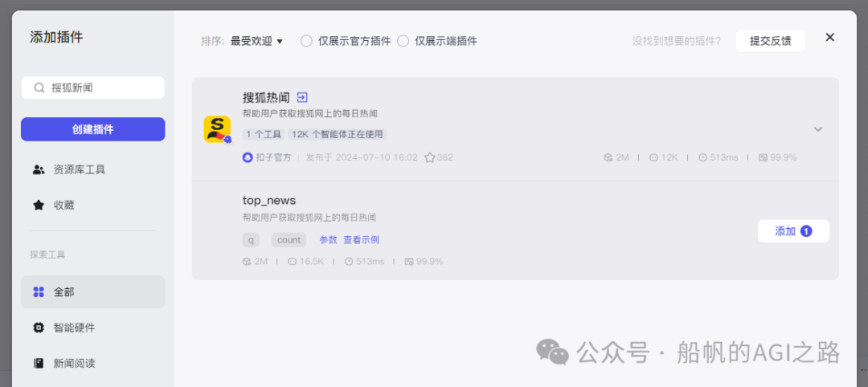This screenshot has height=387, width=868.
Task: Add the top_news tool
Action: click(x=793, y=231)
